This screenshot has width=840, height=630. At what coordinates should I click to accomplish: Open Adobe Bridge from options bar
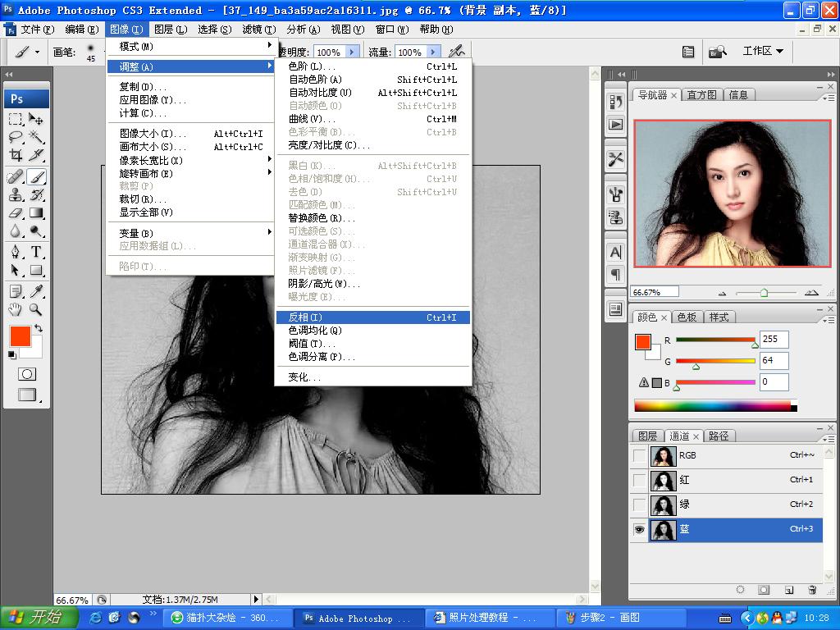coord(717,52)
